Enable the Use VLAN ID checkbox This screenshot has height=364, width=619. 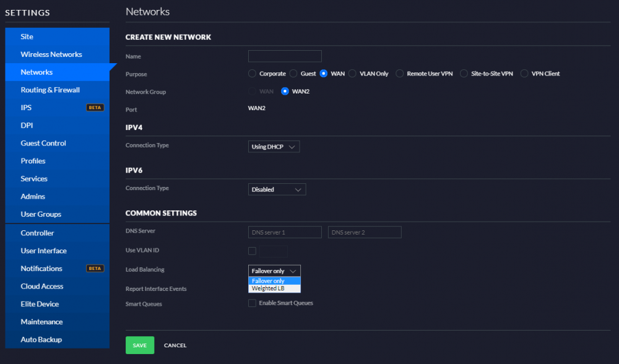(252, 251)
